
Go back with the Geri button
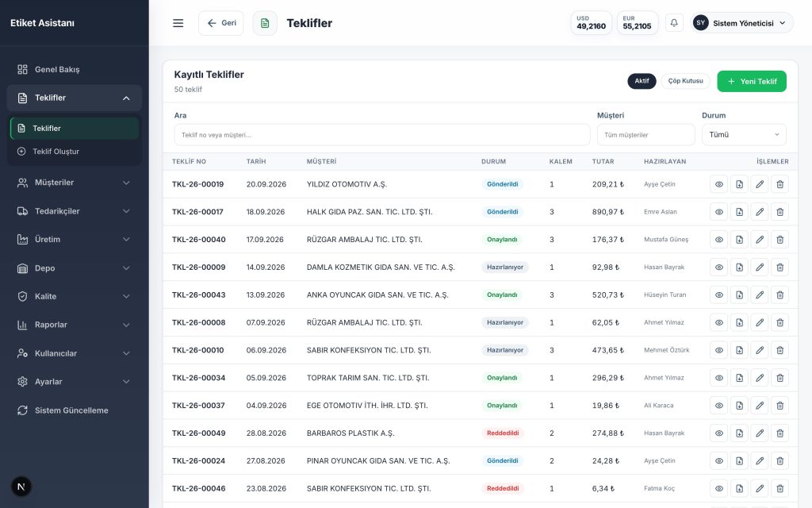[220, 23]
